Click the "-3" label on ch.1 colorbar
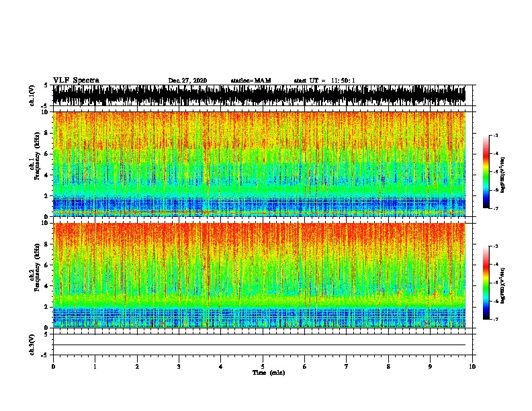Viewport: 532px width, 411px height. [495, 135]
